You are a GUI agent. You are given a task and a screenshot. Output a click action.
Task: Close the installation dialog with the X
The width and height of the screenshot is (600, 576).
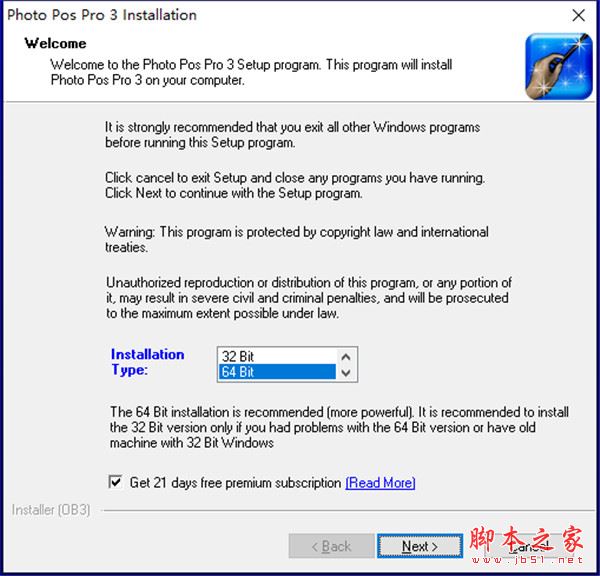[578, 15]
